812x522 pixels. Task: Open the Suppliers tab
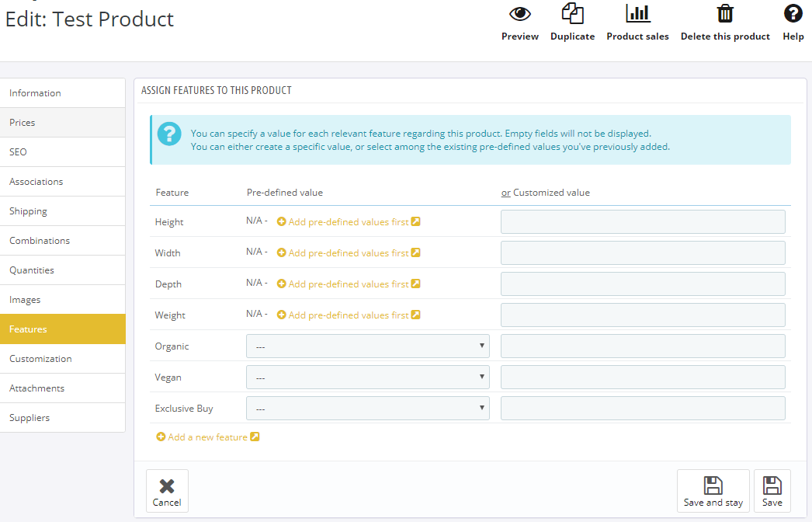pyautogui.click(x=63, y=419)
